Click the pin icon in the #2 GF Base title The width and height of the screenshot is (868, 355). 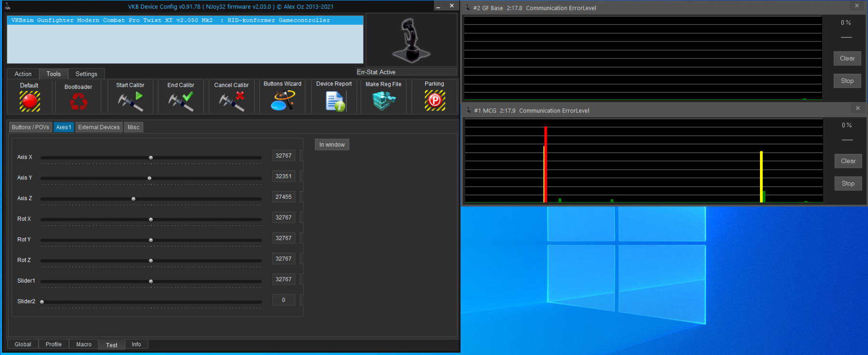tap(467, 8)
